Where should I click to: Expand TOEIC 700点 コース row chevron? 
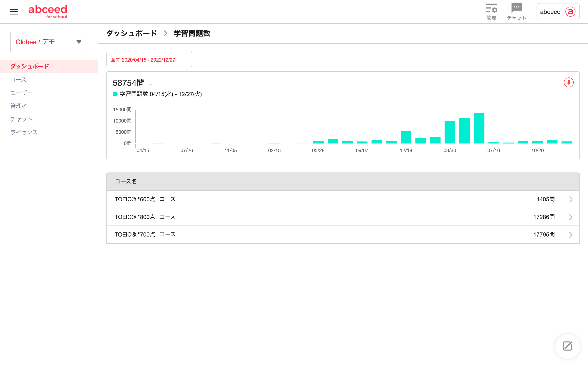click(571, 235)
